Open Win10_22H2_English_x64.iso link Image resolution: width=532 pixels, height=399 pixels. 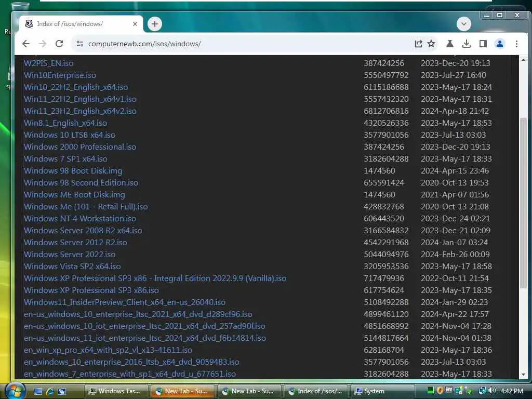pos(76,87)
